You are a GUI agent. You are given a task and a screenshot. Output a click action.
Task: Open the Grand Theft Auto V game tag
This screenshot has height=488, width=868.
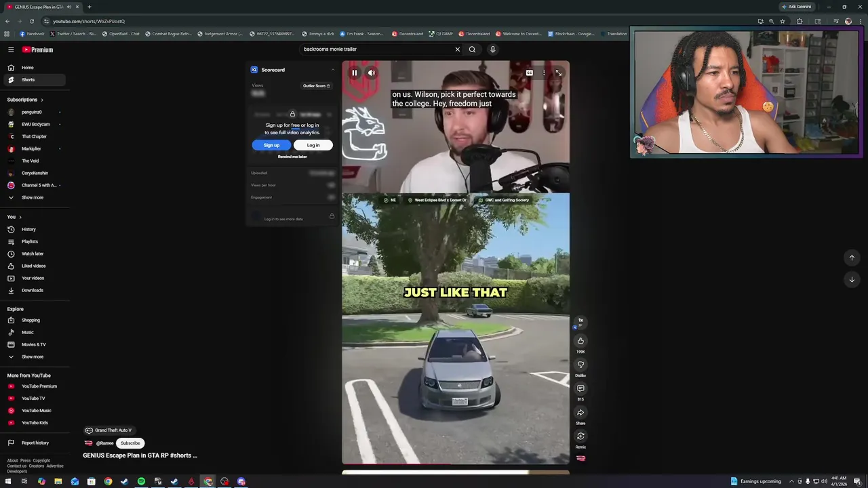tap(108, 430)
